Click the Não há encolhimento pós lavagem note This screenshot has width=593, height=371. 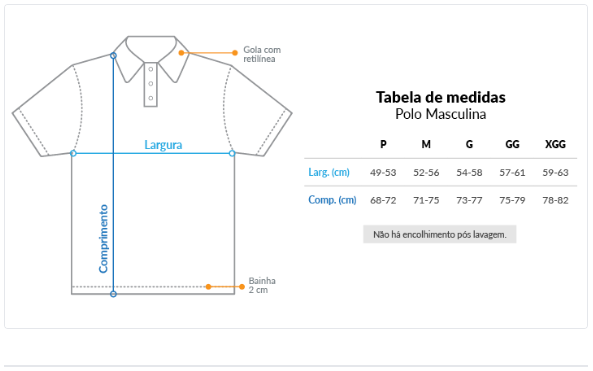(439, 234)
